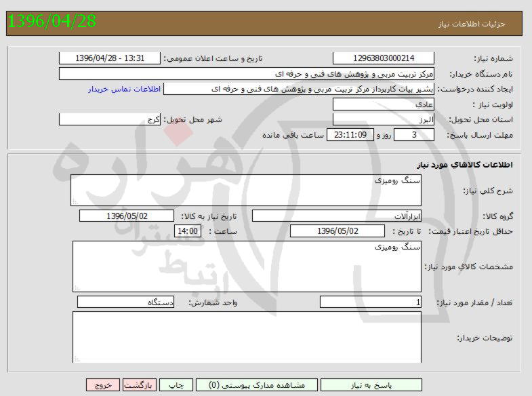Focus the شرح کلی نیاز text area
The width and height of the screenshot is (532, 396).
[246, 191]
